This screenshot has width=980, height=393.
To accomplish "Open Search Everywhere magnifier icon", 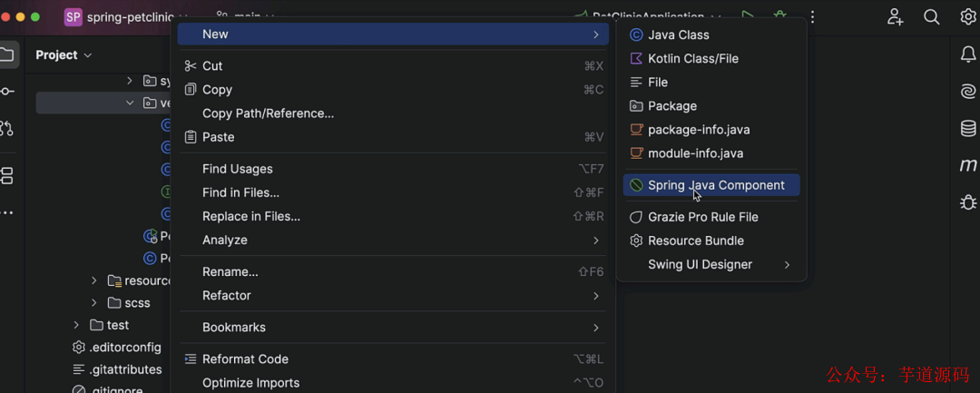I will (x=932, y=17).
